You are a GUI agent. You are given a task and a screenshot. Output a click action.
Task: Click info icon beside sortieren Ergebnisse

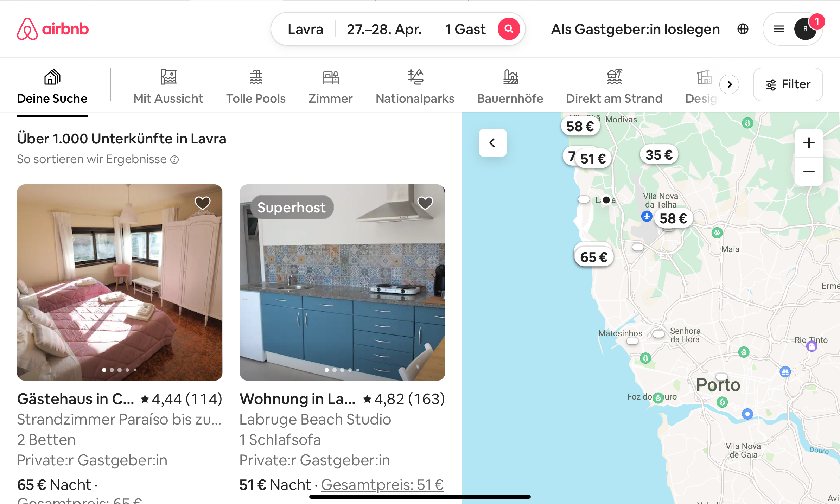tap(174, 160)
